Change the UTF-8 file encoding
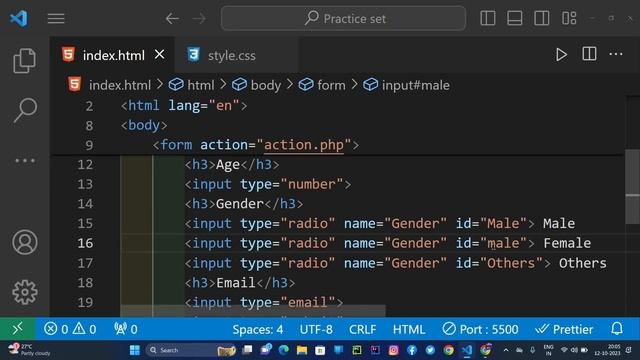This screenshot has height=360, width=640. [316, 329]
